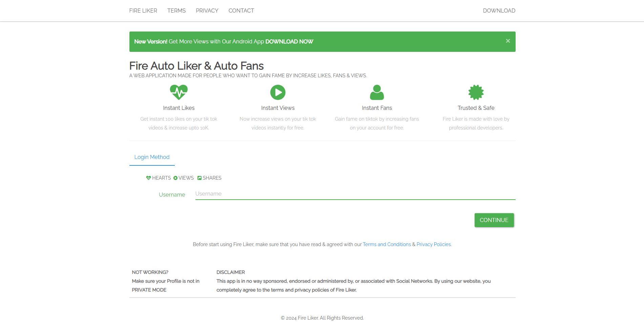Screen dimensions: 644x322
Task: Go to the TERMS page
Action: coord(176,11)
